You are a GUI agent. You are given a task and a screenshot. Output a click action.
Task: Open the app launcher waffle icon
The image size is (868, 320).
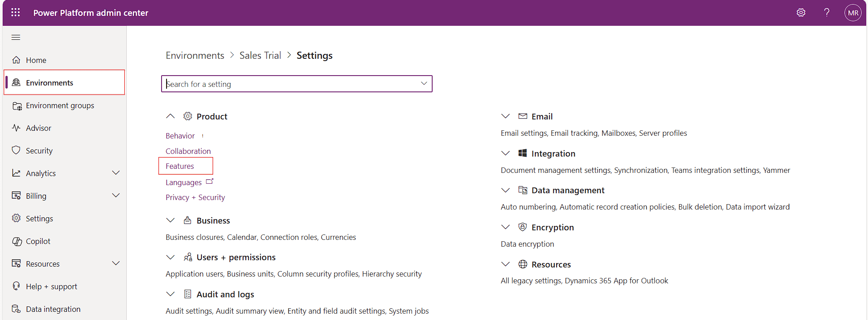(x=15, y=13)
